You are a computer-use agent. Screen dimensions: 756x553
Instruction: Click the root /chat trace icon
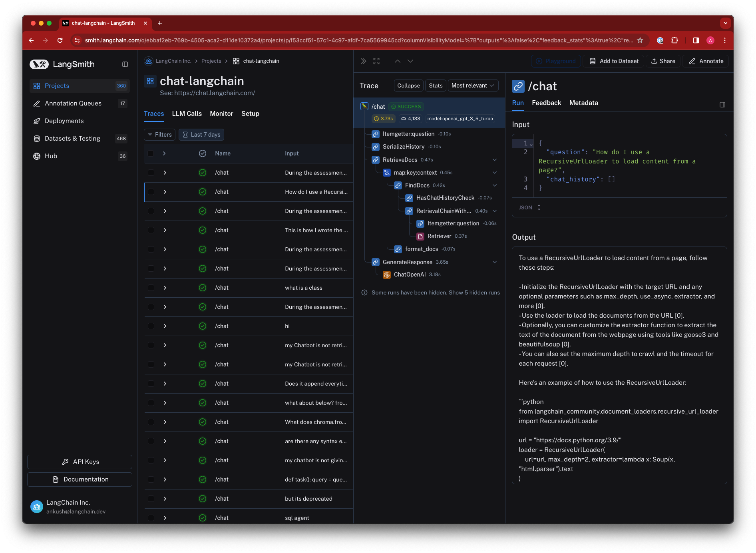point(364,106)
